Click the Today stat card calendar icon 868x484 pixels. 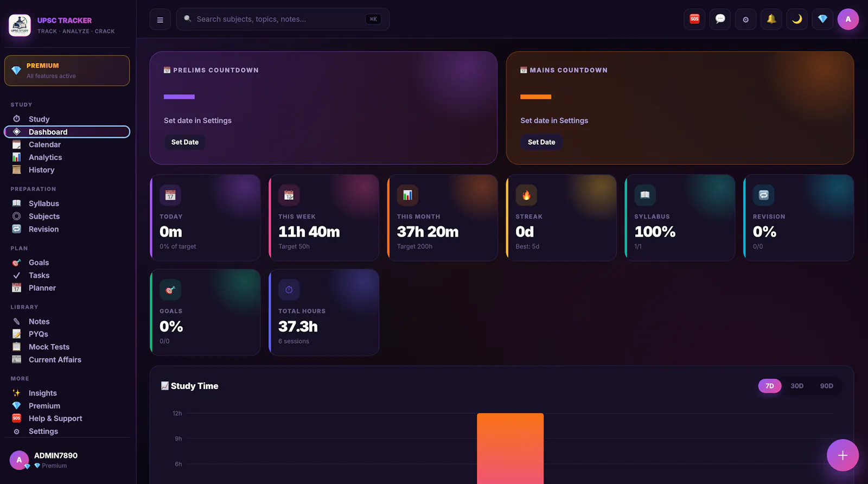click(x=170, y=195)
